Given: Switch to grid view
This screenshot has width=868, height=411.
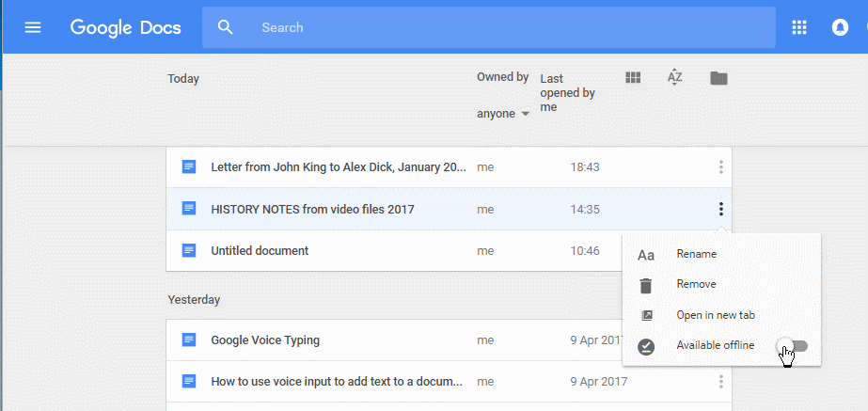Looking at the screenshot, I should [633, 77].
